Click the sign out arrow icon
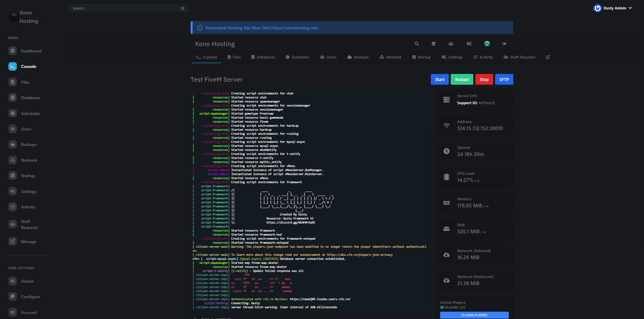 click(504, 44)
